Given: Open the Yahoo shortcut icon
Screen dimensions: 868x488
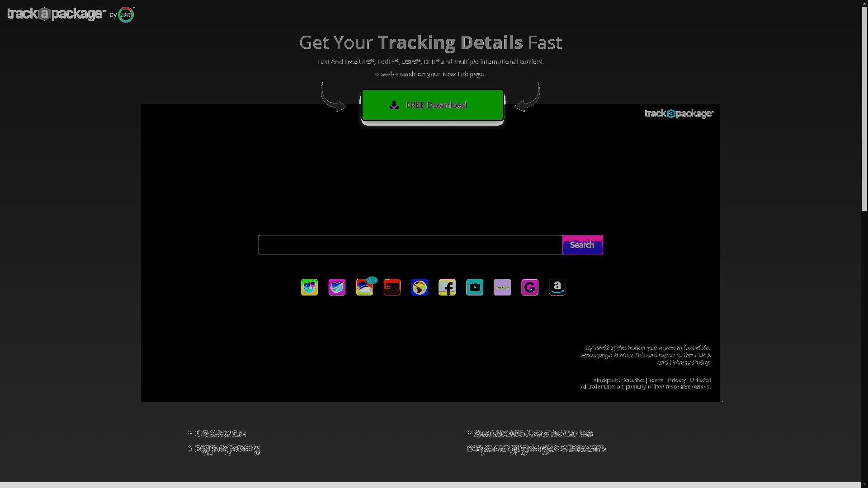Looking at the screenshot, I should pos(503,287).
